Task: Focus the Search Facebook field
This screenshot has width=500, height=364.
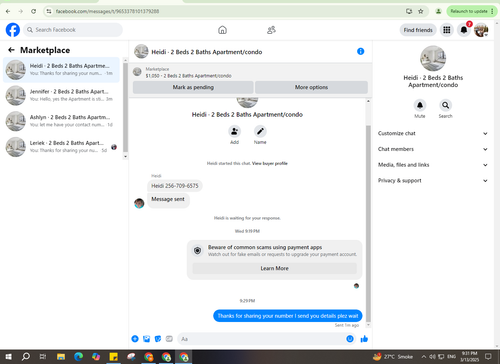Action: click(x=73, y=30)
